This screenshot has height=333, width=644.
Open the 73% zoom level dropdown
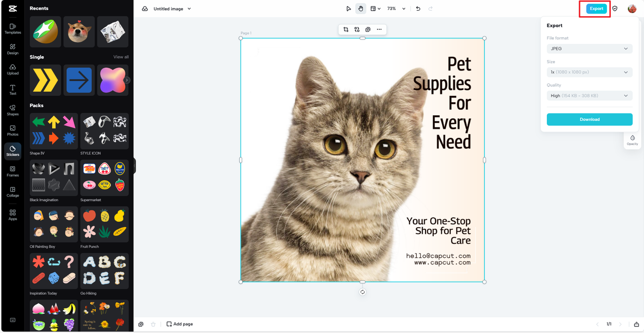(x=396, y=9)
